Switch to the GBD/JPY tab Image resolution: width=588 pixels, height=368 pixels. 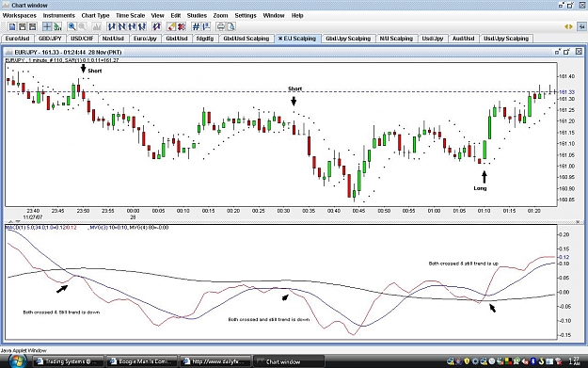pos(50,39)
